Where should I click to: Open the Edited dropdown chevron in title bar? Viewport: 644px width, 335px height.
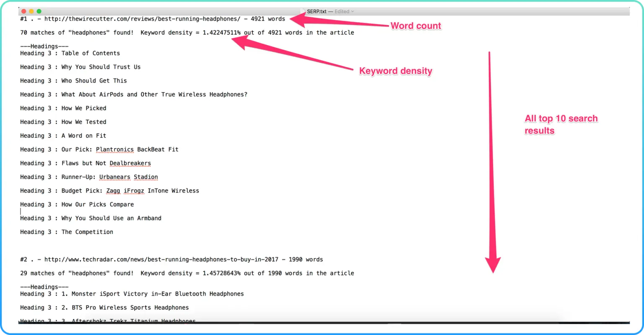[x=353, y=11]
